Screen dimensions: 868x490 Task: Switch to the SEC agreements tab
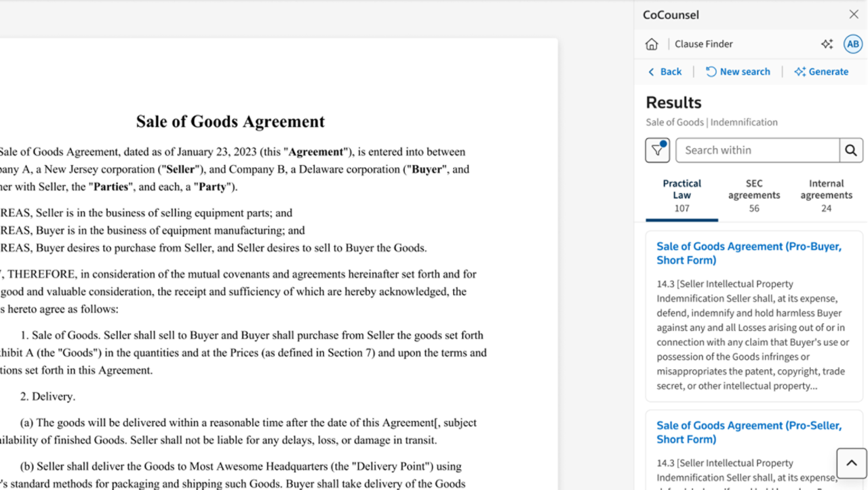point(754,196)
